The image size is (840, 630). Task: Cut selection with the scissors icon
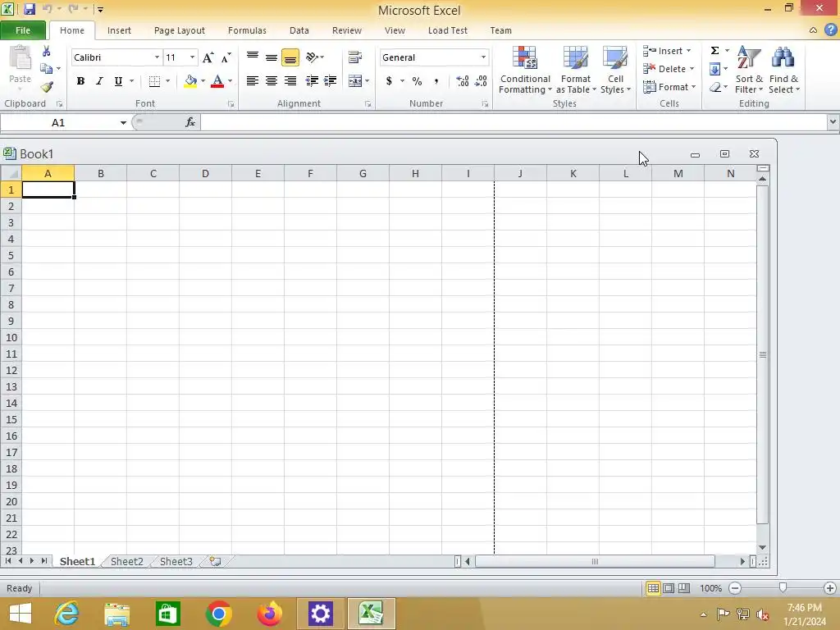point(47,52)
